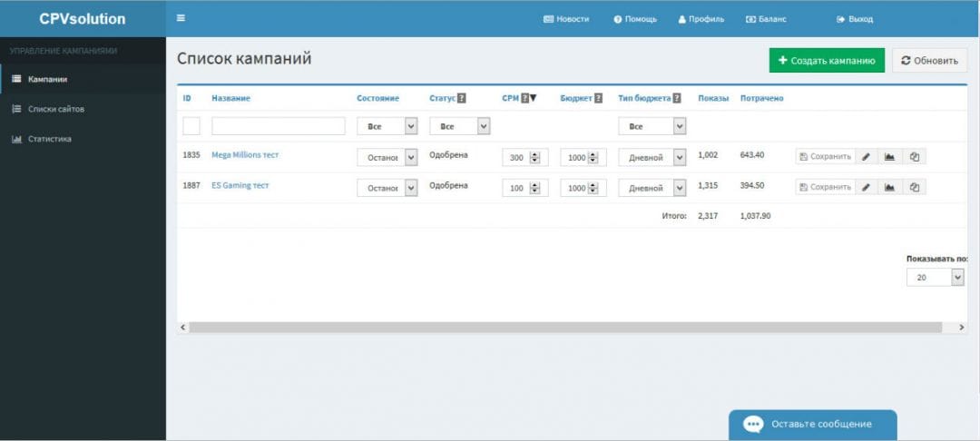Sort by the ID column header

click(x=187, y=98)
